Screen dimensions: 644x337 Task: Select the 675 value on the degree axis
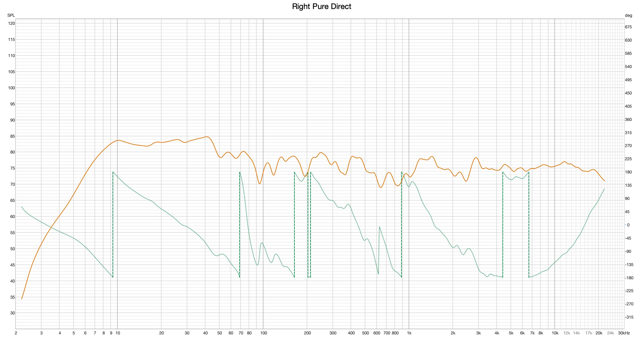click(628, 27)
